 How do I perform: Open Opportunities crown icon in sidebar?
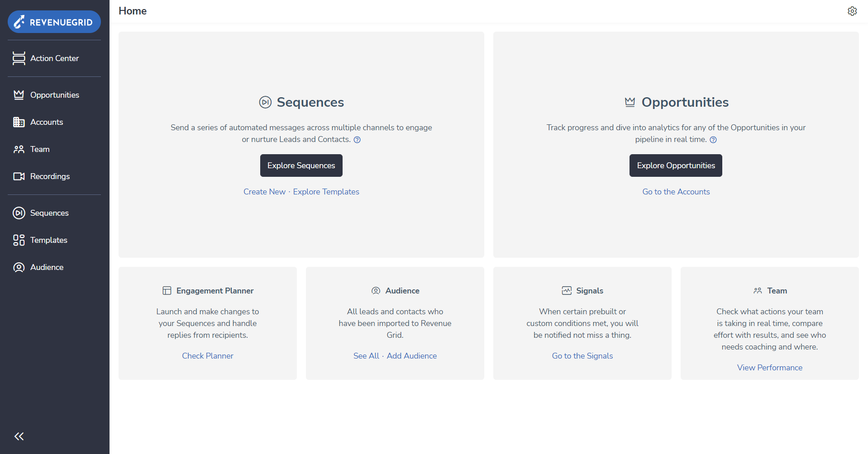click(x=19, y=95)
